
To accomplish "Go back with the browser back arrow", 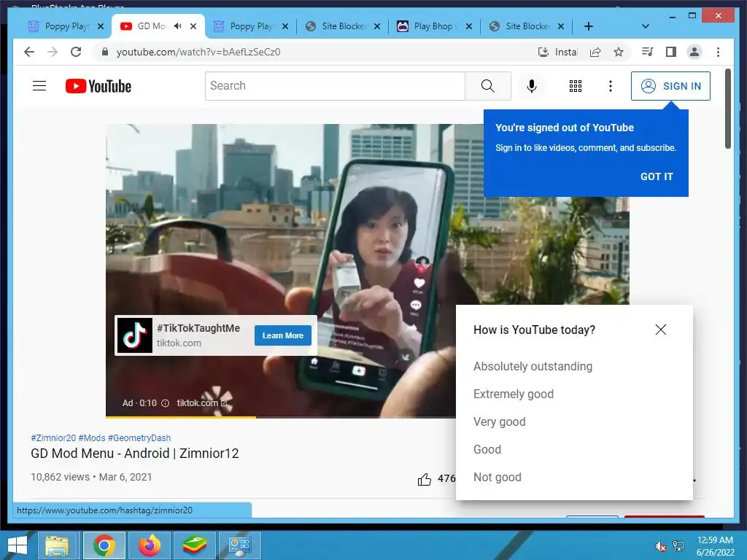I will [29, 52].
